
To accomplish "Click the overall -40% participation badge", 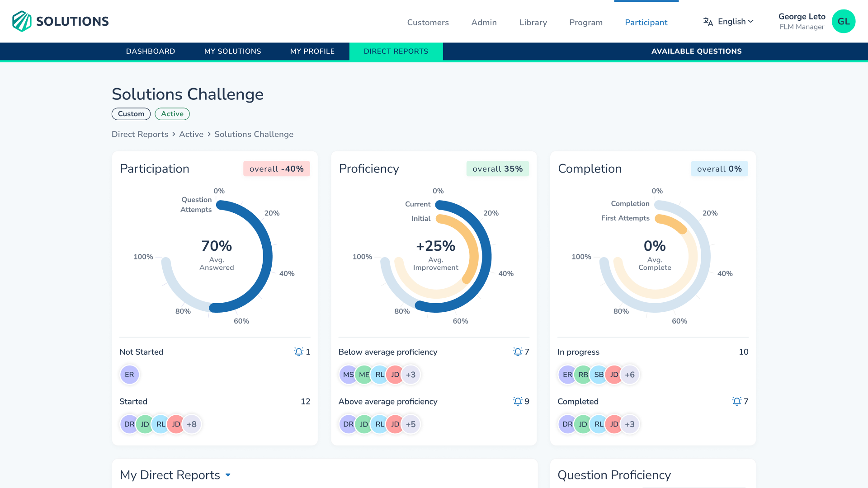I will [276, 169].
